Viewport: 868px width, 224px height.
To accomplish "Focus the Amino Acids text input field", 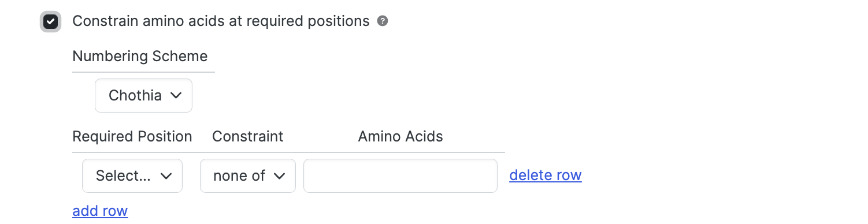I will pyautogui.click(x=400, y=176).
